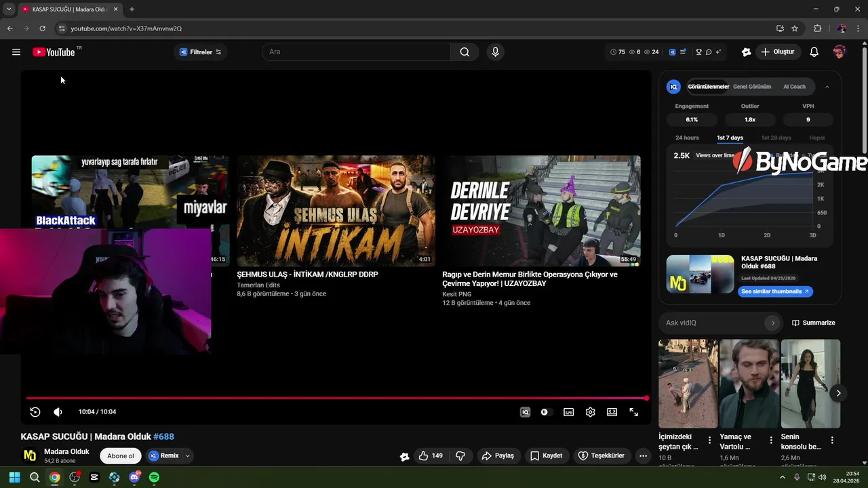This screenshot has width=868, height=488.
Task: Open ŞEHMUS ULAŞ İNTİKAM suggested video
Action: point(336,211)
